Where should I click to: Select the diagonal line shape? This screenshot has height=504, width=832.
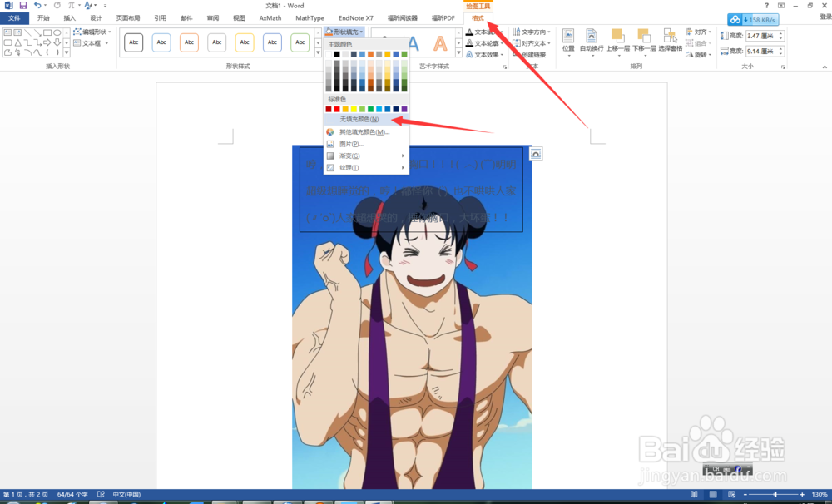click(x=27, y=32)
